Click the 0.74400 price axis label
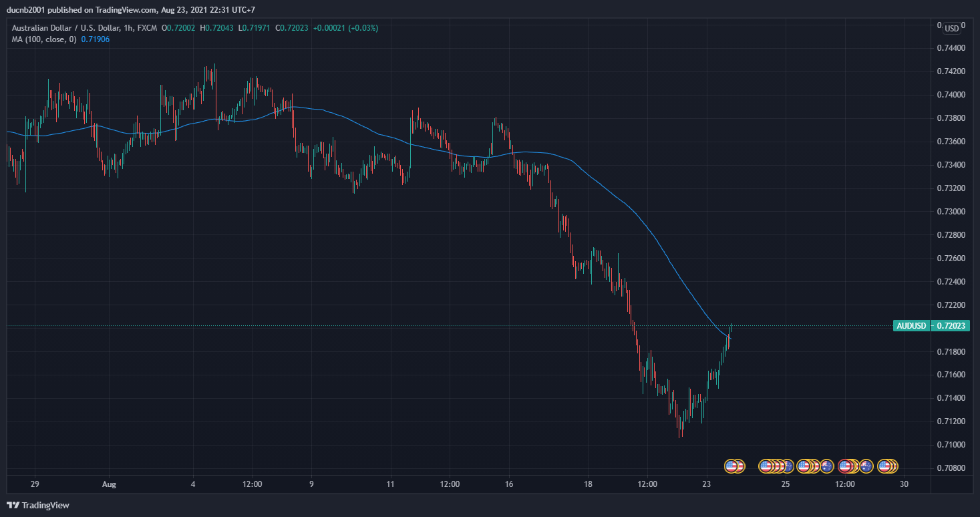 (951, 48)
